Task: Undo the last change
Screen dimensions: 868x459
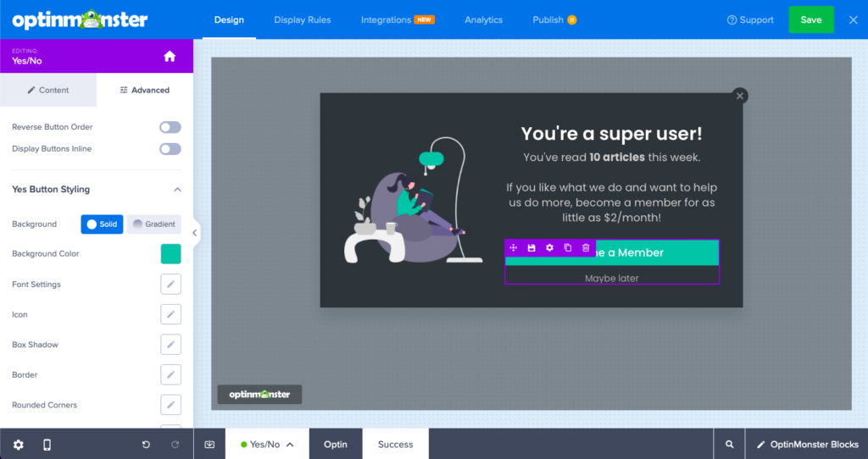Action: pos(146,445)
